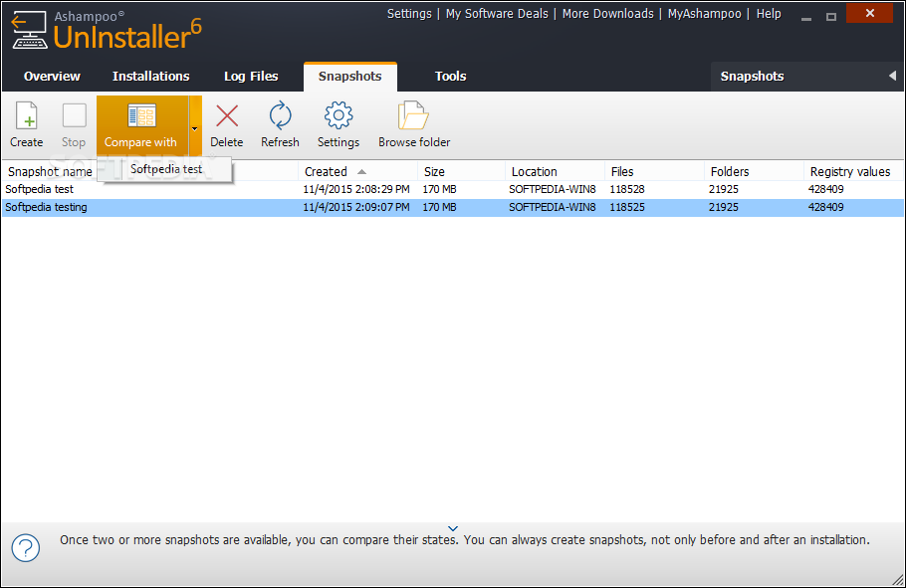Open the Log Files tab

[x=251, y=77]
